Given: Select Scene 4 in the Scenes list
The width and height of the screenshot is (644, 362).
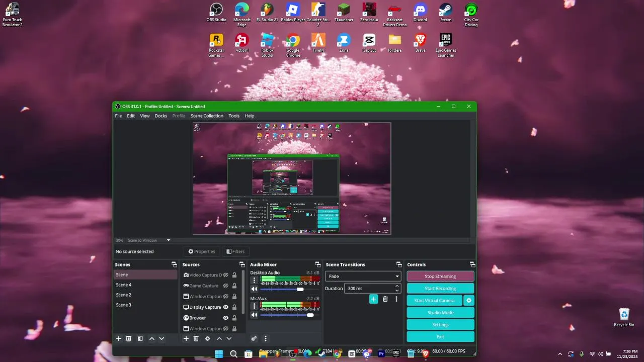Looking at the screenshot, I should 145,285.
